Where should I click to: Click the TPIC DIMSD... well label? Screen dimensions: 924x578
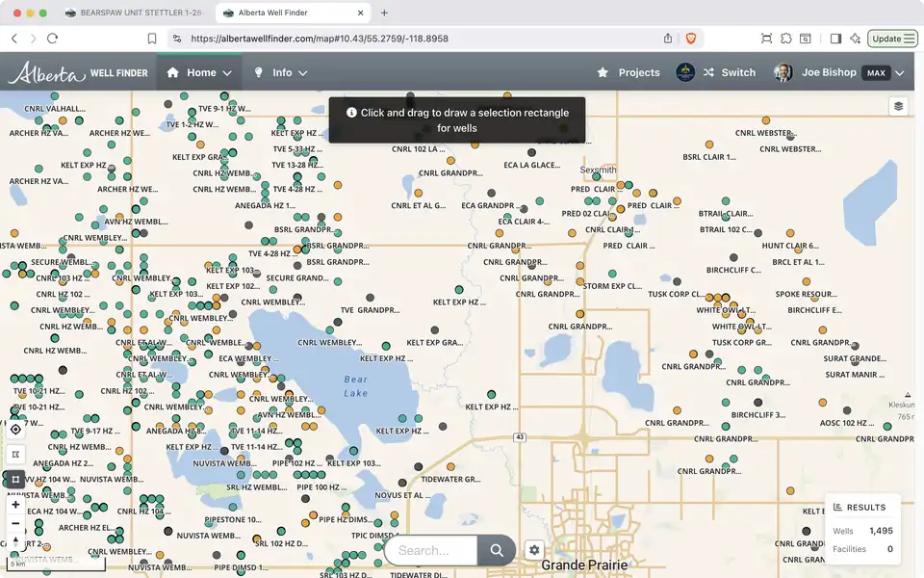372,536
